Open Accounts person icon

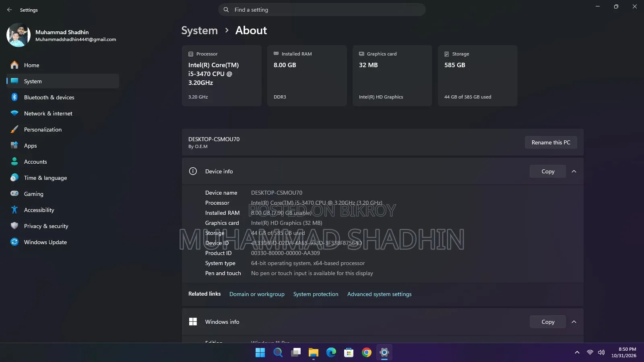[x=14, y=162]
